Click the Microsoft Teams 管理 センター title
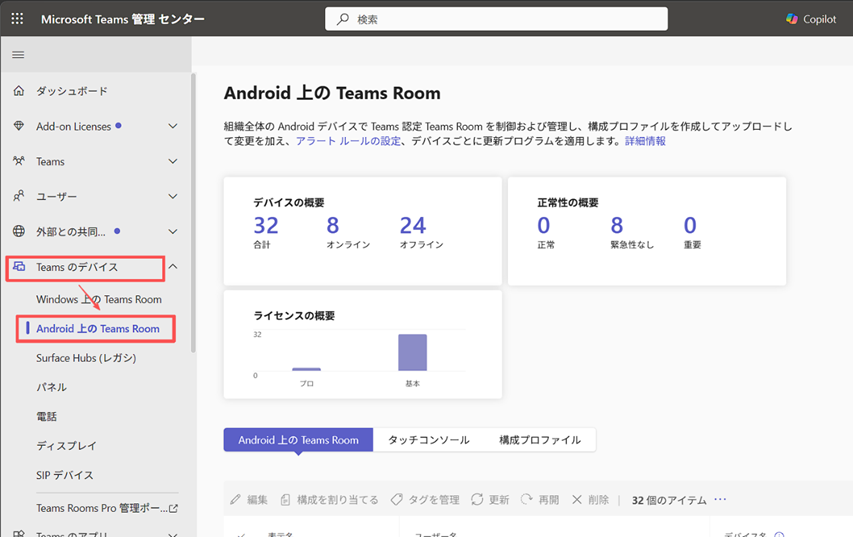853x537 pixels. (123, 19)
